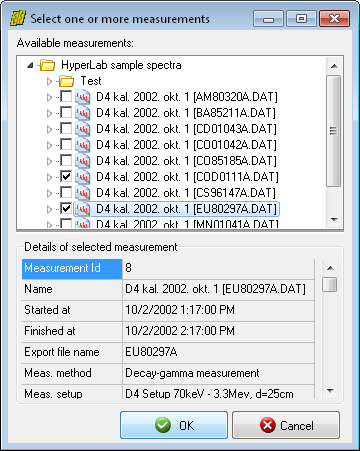Select row 'D4 kal. 2002. okt. 1 [CS96147A.DAT]'
Screen dimensions: 360x451
(x=186, y=193)
